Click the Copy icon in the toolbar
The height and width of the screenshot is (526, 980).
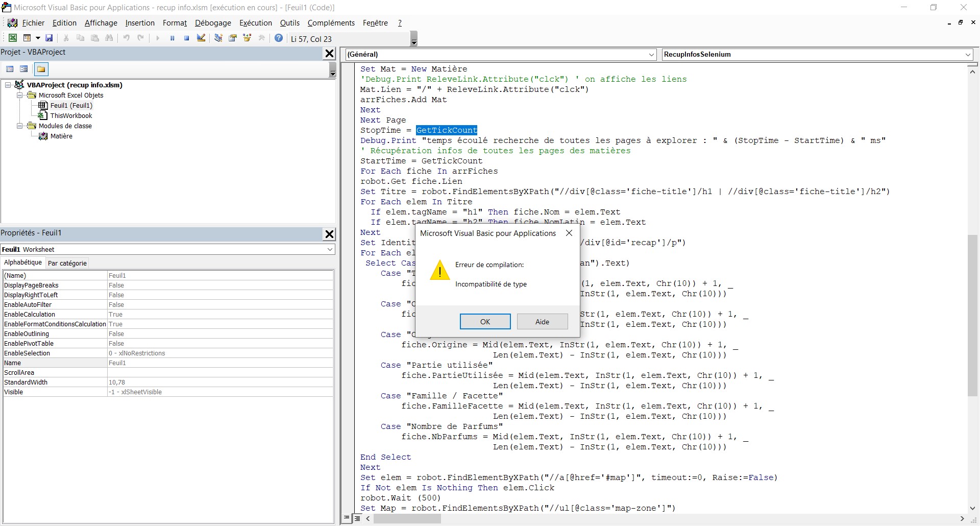coord(80,38)
